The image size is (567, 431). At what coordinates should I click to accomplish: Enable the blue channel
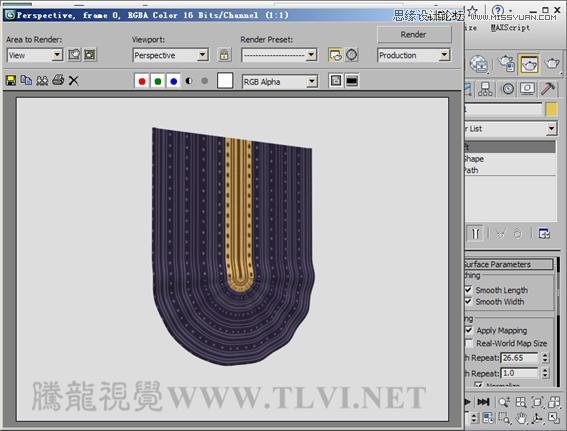tap(174, 81)
